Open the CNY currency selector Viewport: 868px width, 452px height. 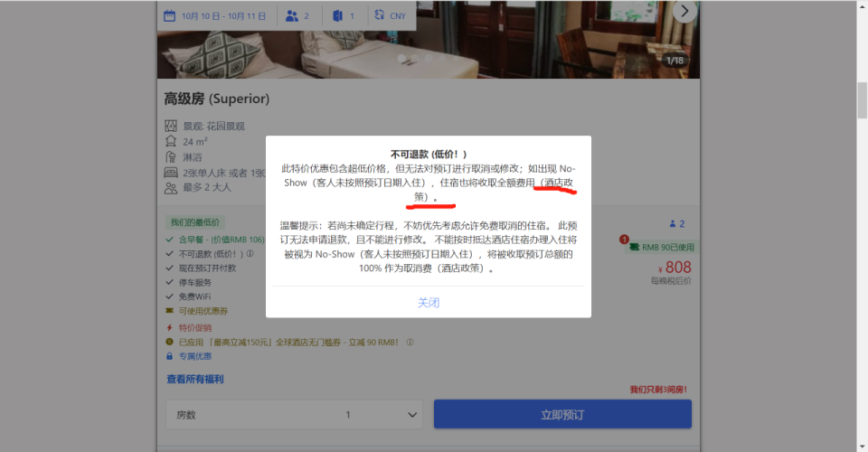(391, 15)
